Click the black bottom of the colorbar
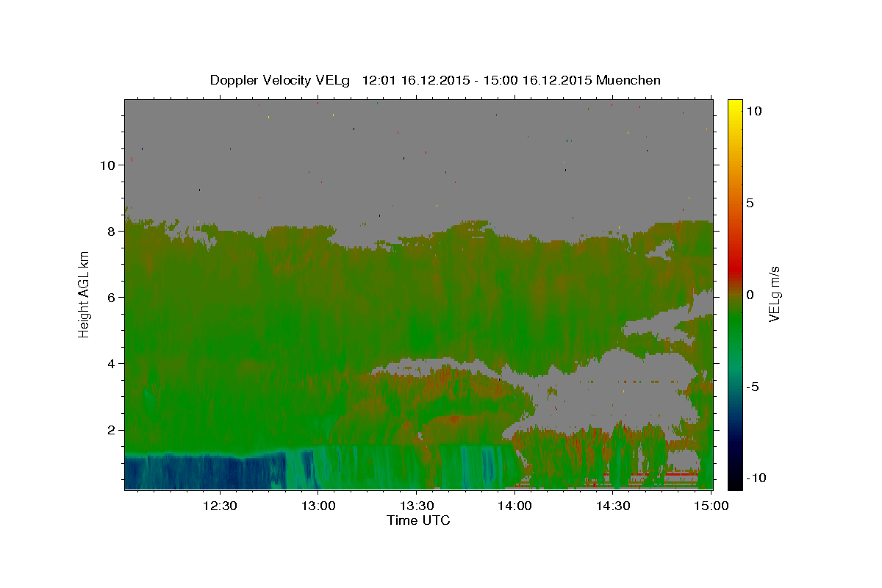The image size is (882, 588). 735,484
